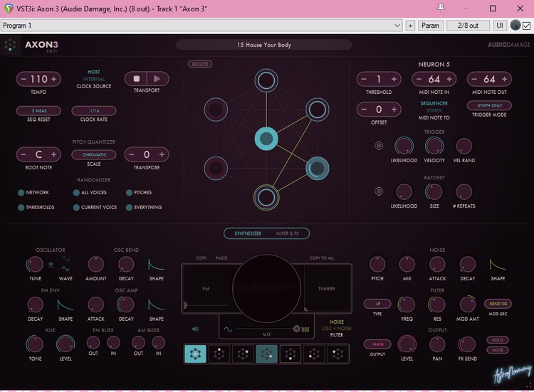Choose the lower-right-dot voice selector
This screenshot has width=534, height=392.
(266, 354)
